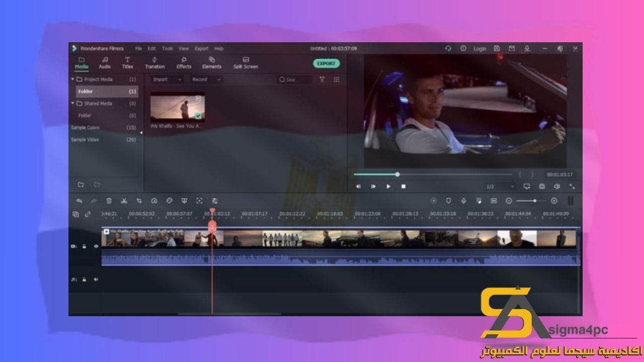Zoom in the timeline with plus button
This screenshot has width=644, height=362.
coord(554,201)
